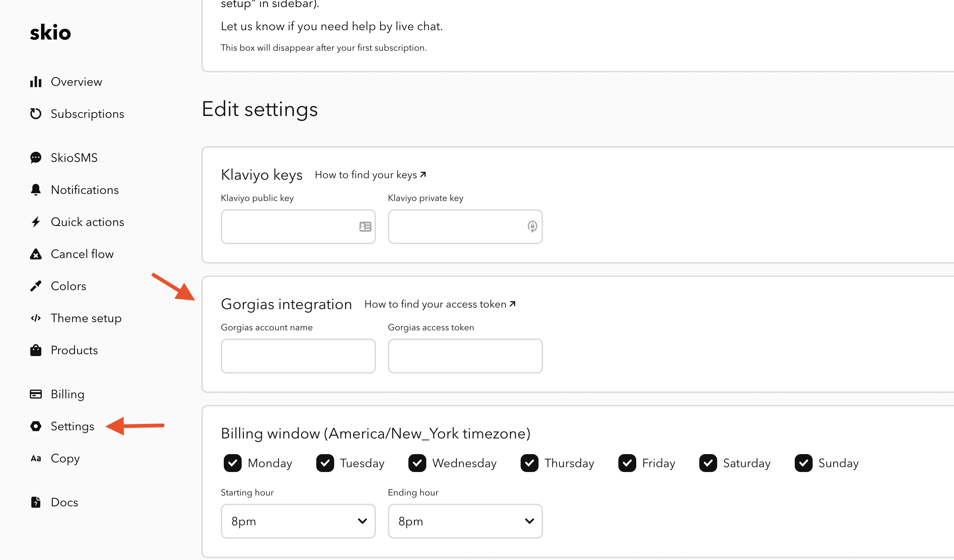
Task: Open 'How to find your keys' link
Action: pos(370,175)
